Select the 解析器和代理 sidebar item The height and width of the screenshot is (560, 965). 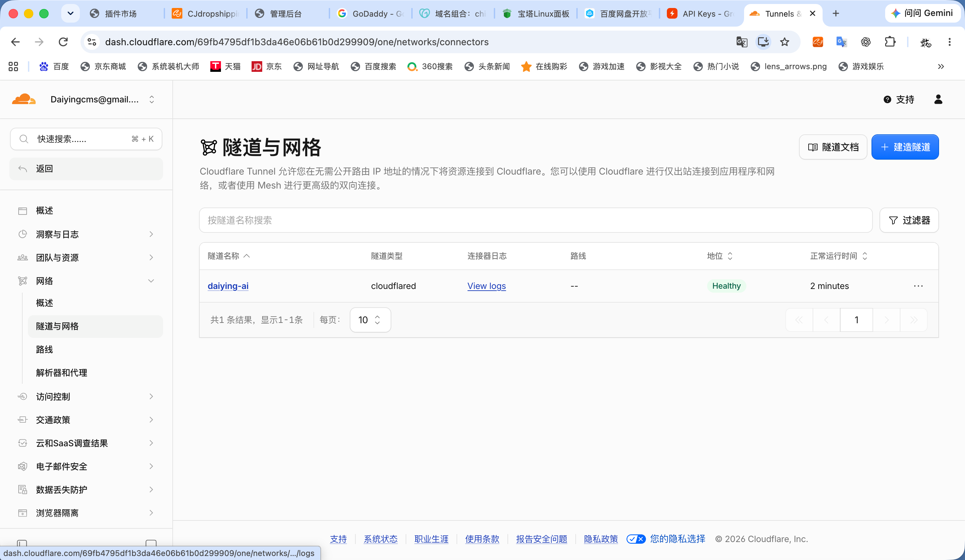[96, 373]
